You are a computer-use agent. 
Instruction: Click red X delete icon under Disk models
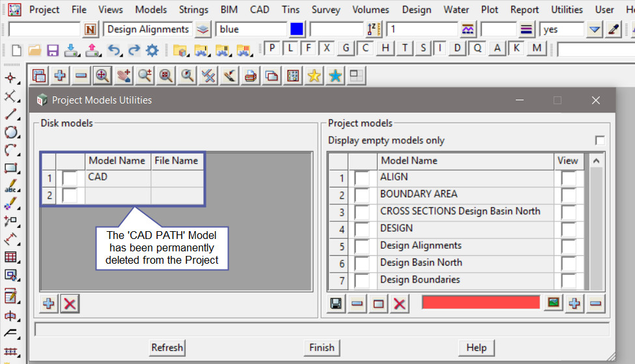coord(70,303)
